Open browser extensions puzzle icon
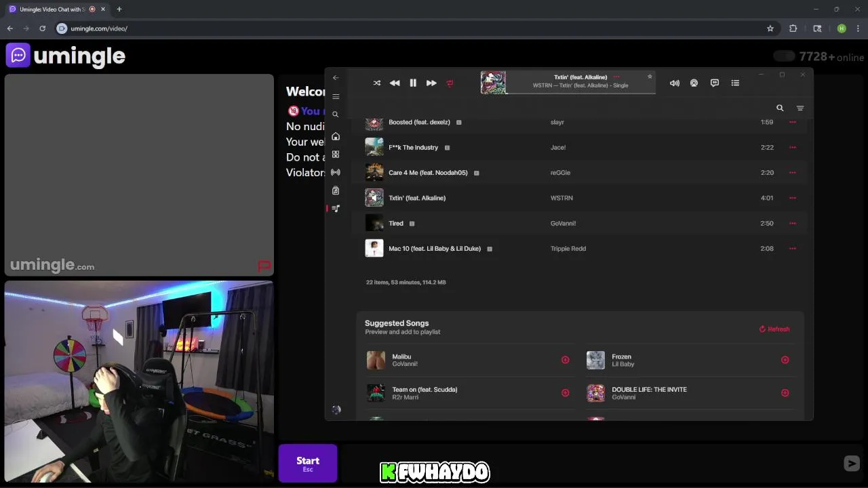Image resolution: width=868 pixels, height=488 pixels. pyautogui.click(x=793, y=28)
